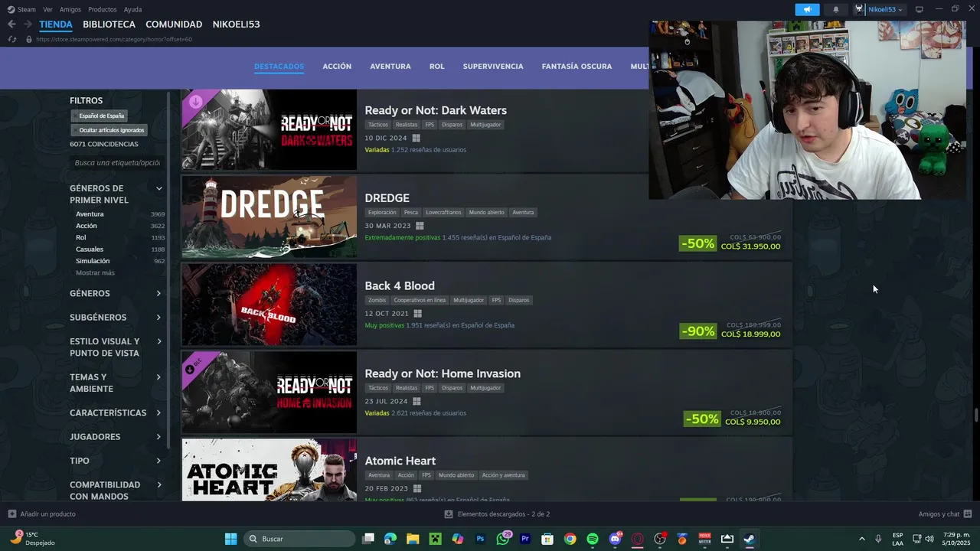
Task: Click Mostrar más under genres
Action: click(x=95, y=272)
